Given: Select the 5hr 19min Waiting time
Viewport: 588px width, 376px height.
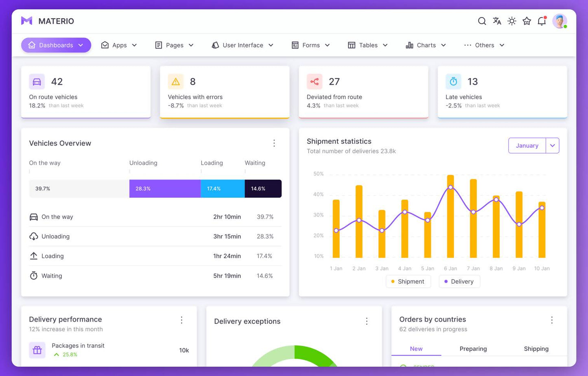Looking at the screenshot, I should click(x=227, y=275).
